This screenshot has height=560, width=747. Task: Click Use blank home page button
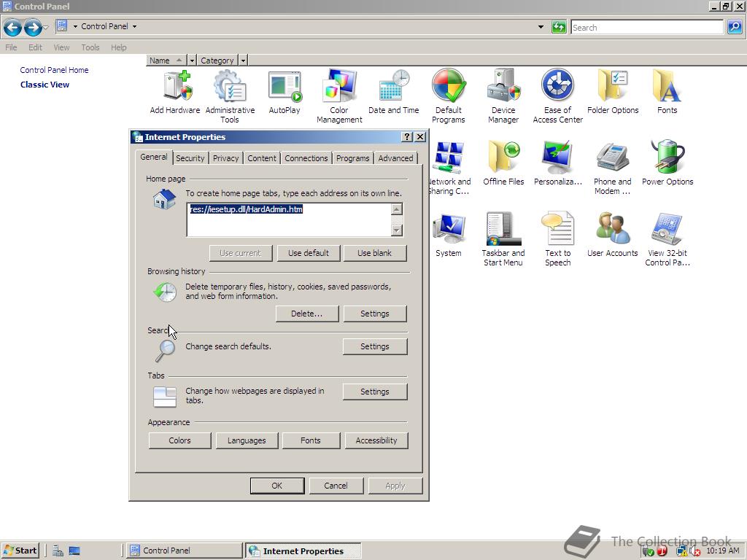click(x=375, y=253)
